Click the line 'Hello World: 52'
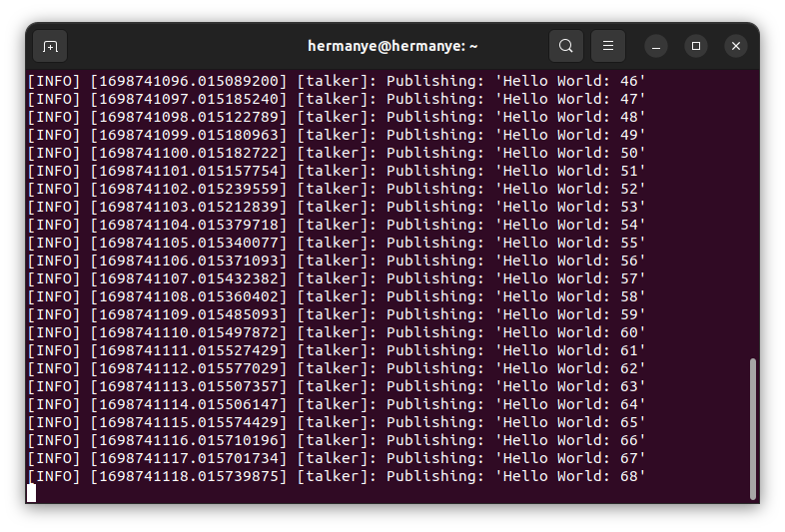The width and height of the screenshot is (785, 532). [x=337, y=190]
